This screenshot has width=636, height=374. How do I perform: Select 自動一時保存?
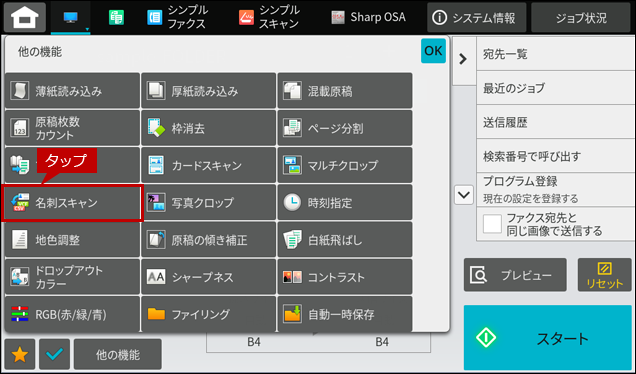[x=345, y=314]
